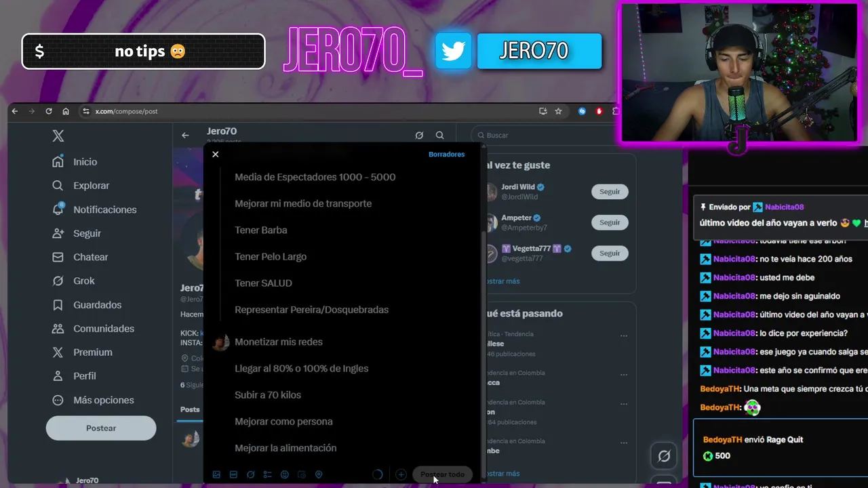Add image to the post

(216, 474)
